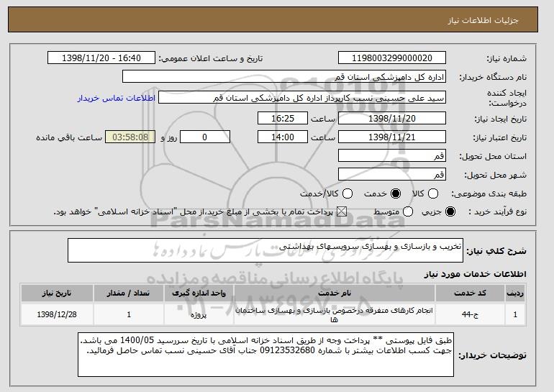Click the validity time field 14:00

(x=283, y=137)
